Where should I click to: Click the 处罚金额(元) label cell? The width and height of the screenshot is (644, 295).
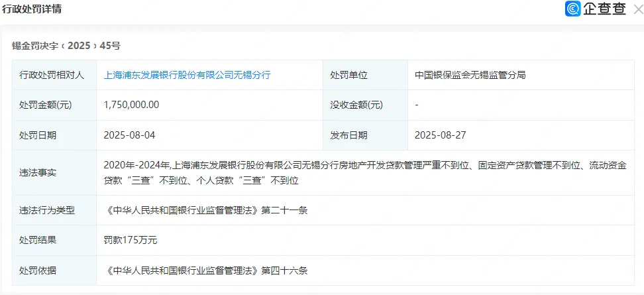[x=54, y=105]
